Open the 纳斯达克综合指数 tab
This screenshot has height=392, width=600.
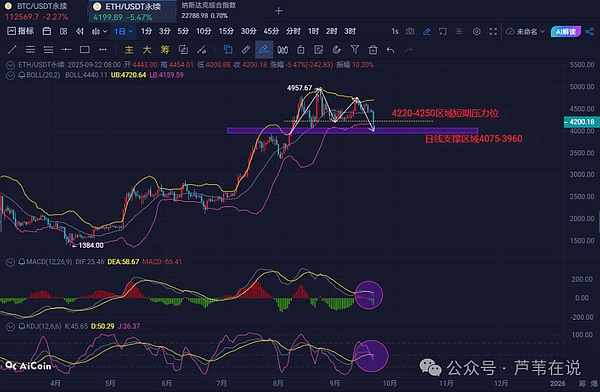pyautogui.click(x=209, y=10)
